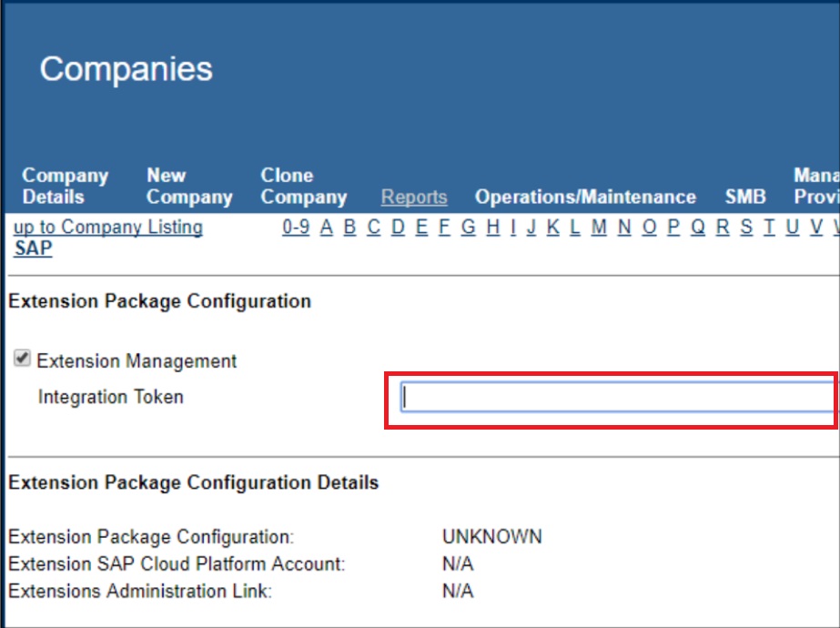Jump to companies starting with E
Viewport: 840px width, 628px height.
tap(421, 228)
